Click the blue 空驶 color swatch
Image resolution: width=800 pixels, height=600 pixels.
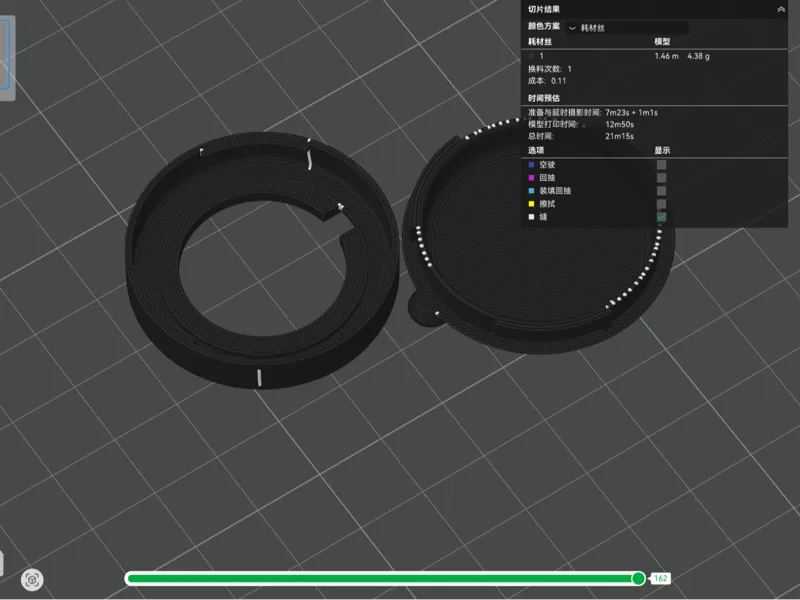(x=531, y=165)
